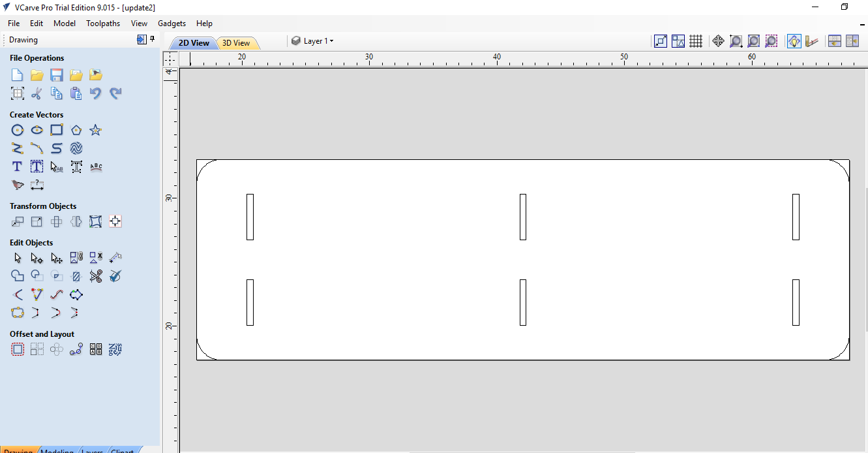Save the current job
The width and height of the screenshot is (868, 453).
[57, 75]
